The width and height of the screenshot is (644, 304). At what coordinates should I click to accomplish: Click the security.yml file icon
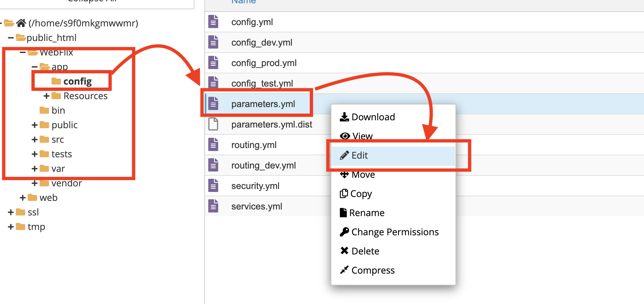click(x=213, y=186)
